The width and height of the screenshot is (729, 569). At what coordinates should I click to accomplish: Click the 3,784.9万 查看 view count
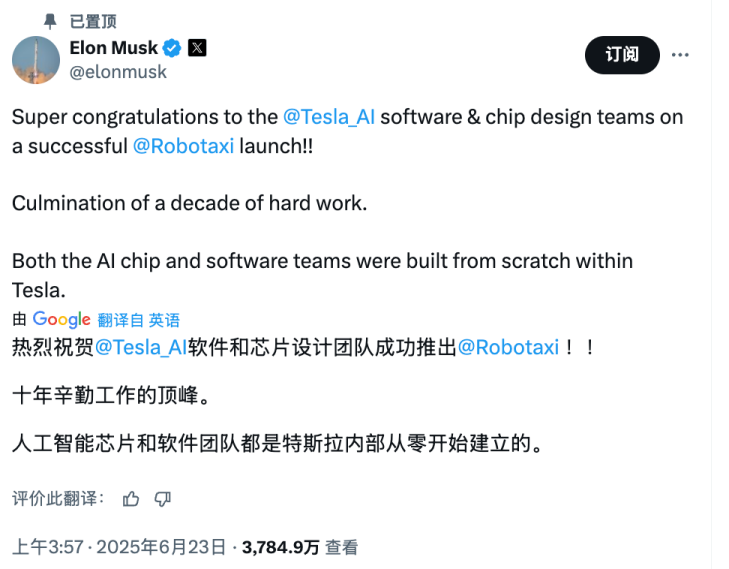point(300,547)
